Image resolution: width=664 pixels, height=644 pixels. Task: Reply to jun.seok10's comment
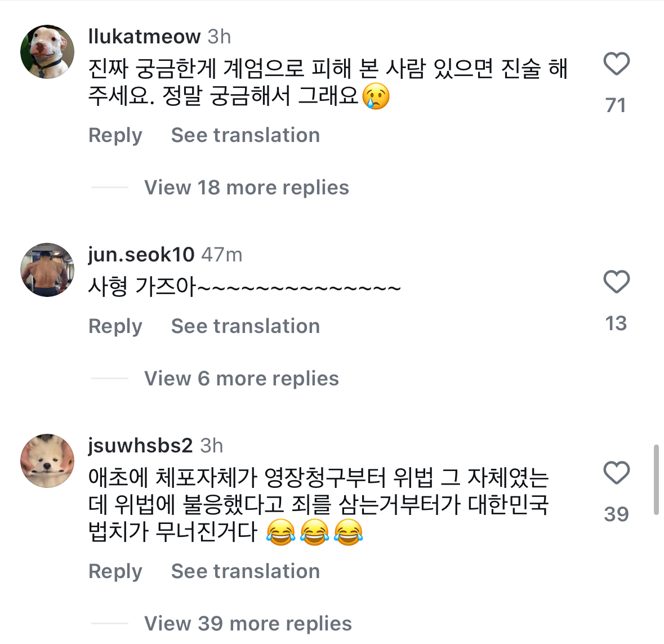(115, 326)
